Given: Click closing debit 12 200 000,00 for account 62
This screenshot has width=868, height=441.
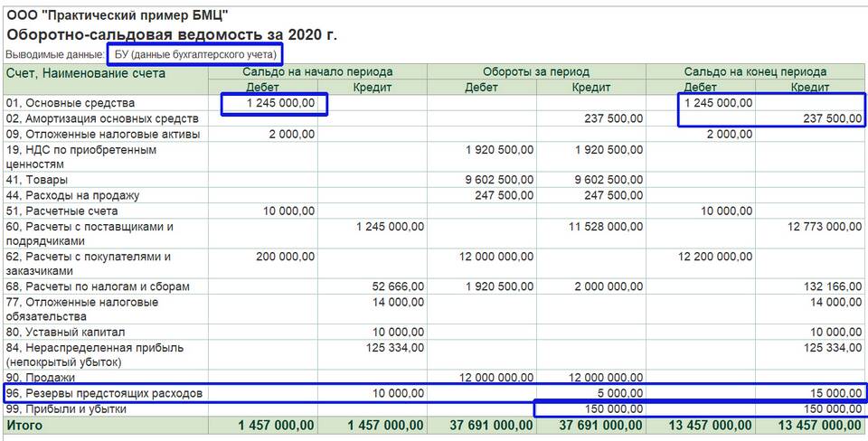Looking at the screenshot, I should (714, 256).
